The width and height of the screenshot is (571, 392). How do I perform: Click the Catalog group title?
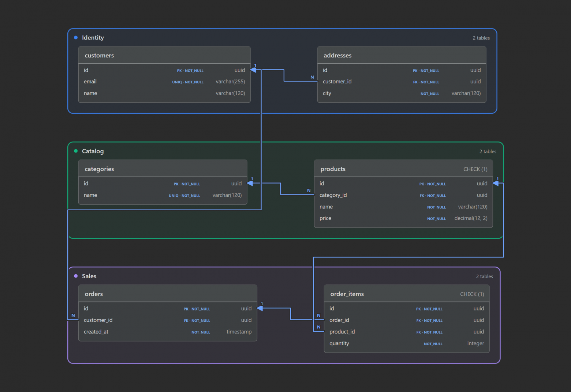click(x=93, y=151)
